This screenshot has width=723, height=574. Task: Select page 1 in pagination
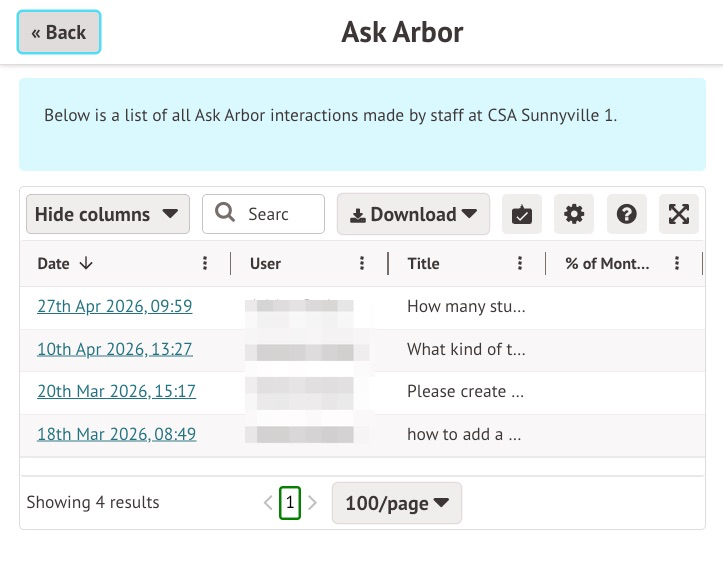coord(290,503)
